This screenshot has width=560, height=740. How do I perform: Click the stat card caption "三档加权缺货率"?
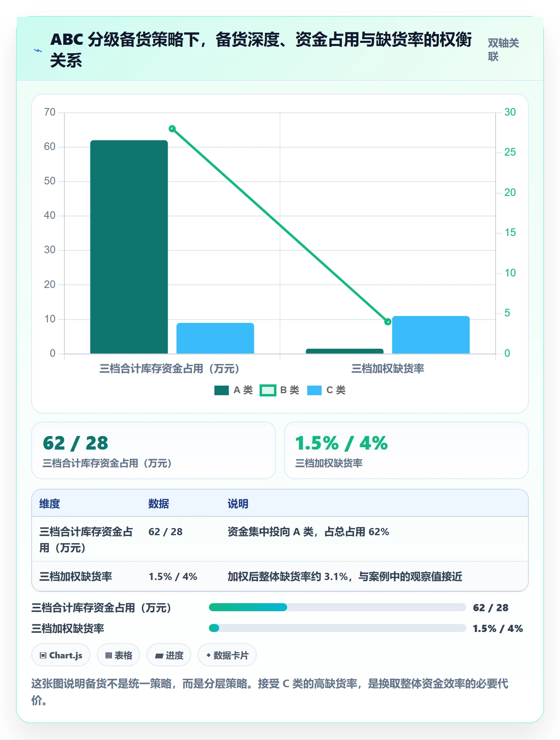click(x=329, y=463)
